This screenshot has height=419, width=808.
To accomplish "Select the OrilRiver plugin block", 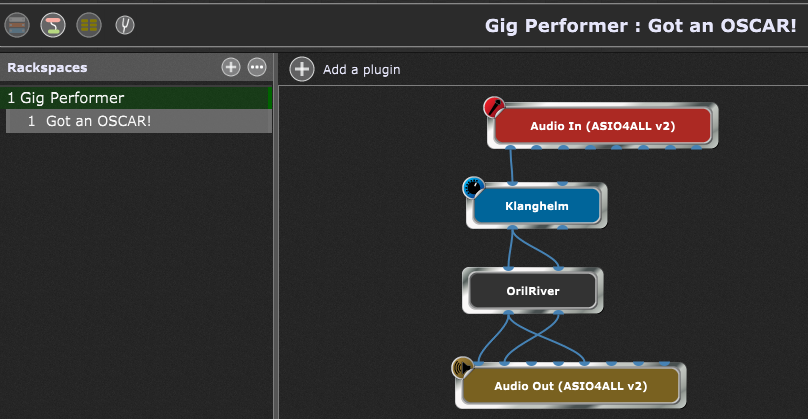I will click(533, 291).
